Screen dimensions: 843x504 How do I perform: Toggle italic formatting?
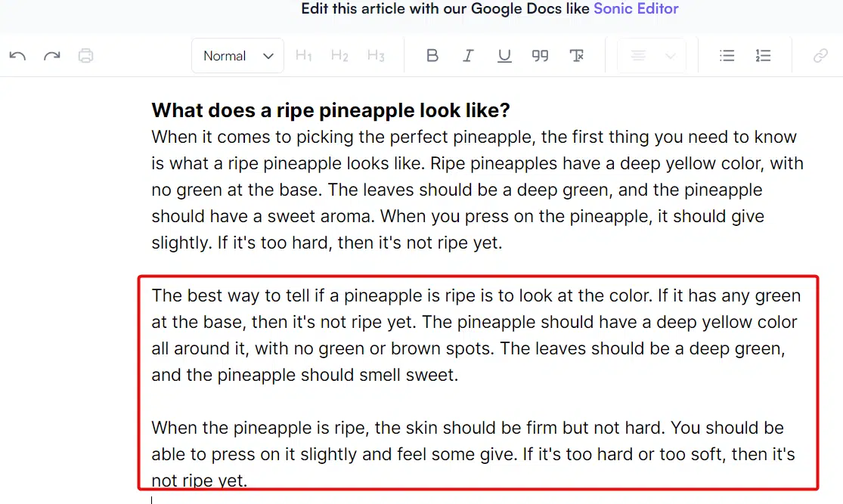click(x=468, y=56)
